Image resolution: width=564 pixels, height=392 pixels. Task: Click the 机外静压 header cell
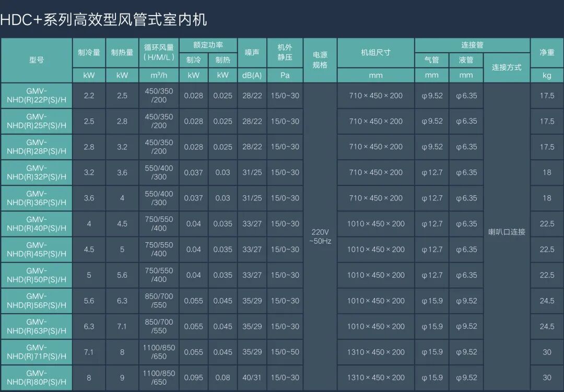point(285,52)
